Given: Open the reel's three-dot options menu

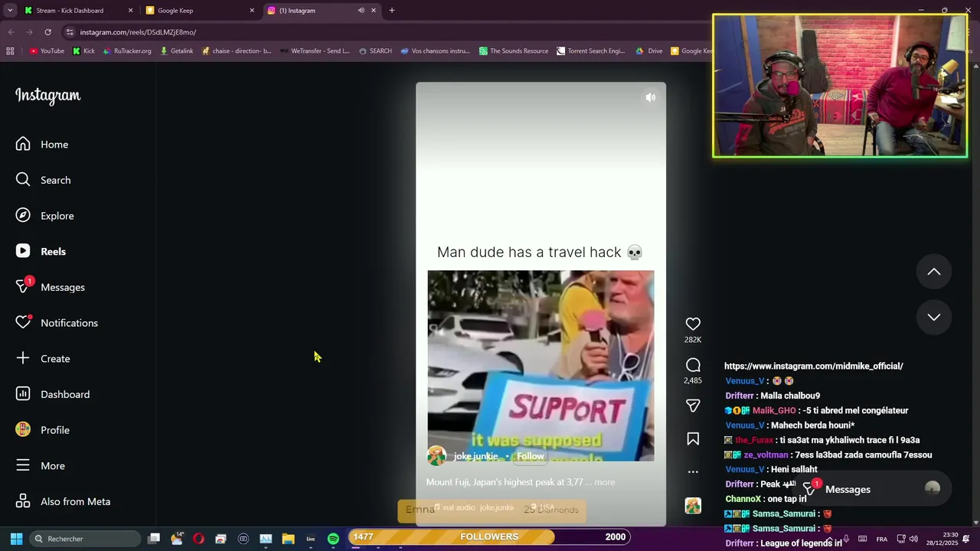Looking at the screenshot, I should (x=693, y=471).
